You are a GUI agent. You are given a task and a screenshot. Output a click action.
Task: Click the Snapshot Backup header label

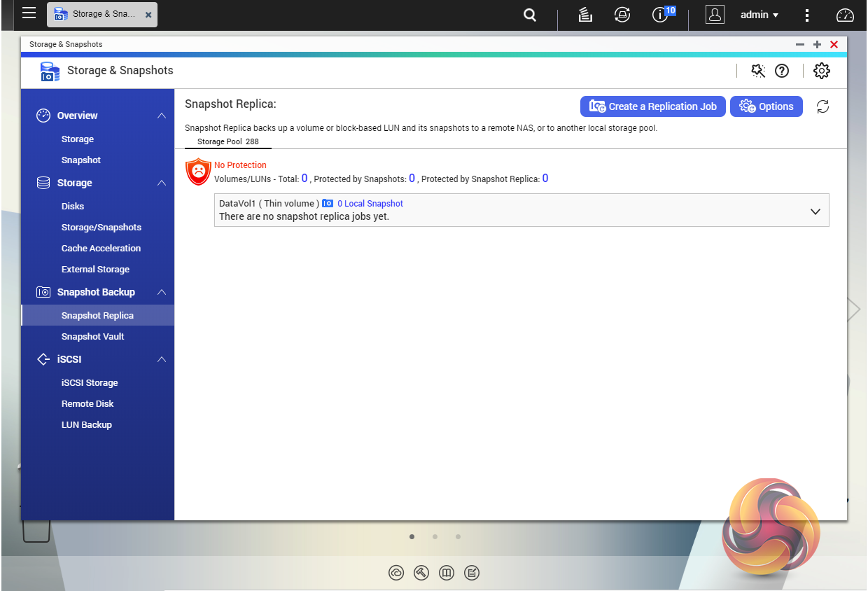coord(96,292)
